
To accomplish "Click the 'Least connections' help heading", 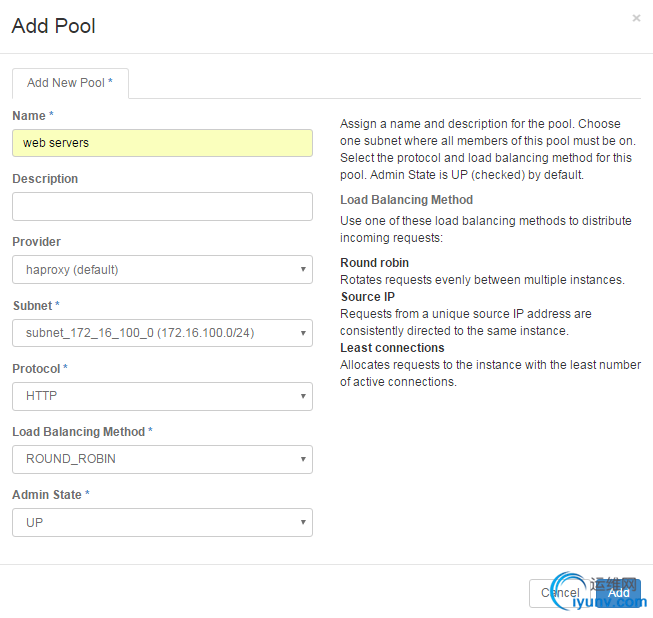I will click(392, 348).
